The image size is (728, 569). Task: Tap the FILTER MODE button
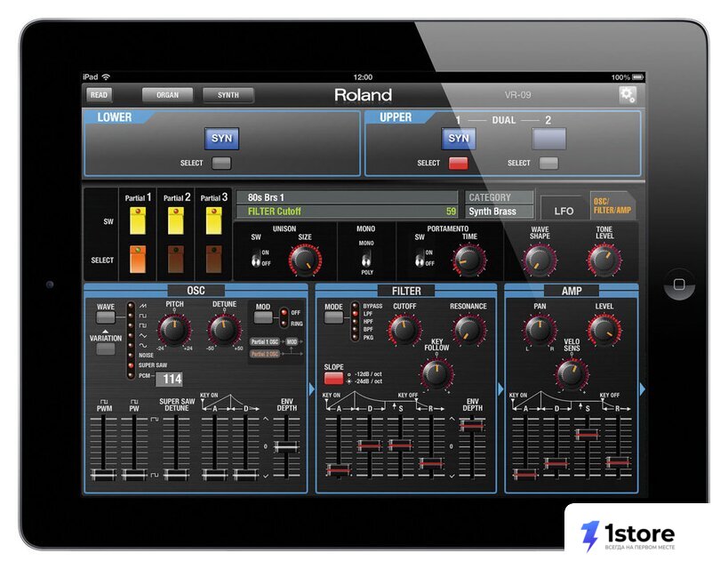[333, 317]
